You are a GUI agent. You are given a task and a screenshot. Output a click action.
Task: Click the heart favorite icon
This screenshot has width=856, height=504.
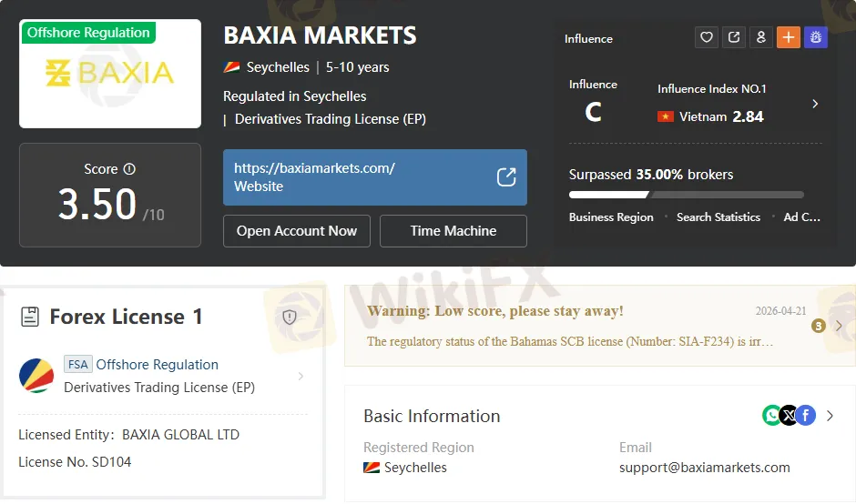[x=706, y=37]
